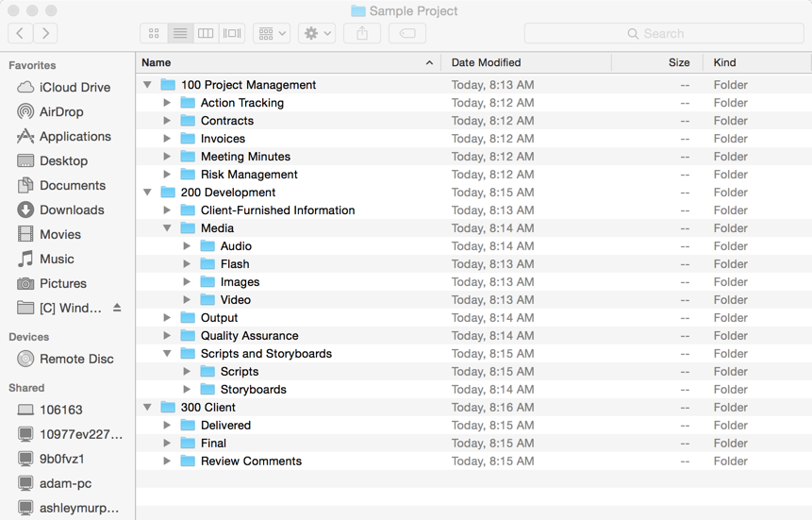The width and height of the screenshot is (812, 520).
Task: Select the Delivered folder row
Action: pyautogui.click(x=473, y=425)
